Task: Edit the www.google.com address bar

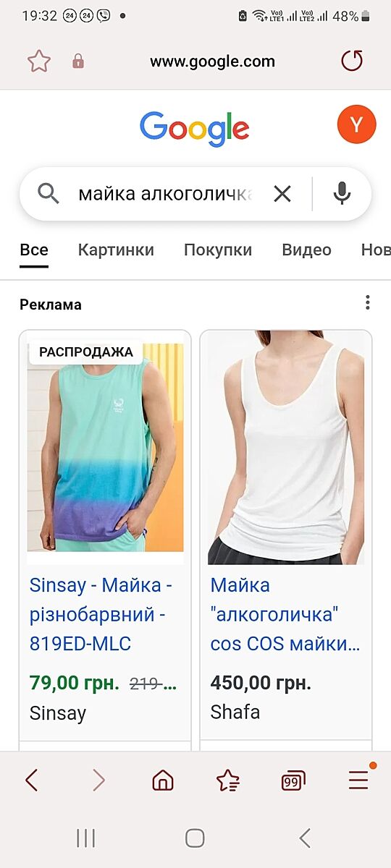Action: 212,61
